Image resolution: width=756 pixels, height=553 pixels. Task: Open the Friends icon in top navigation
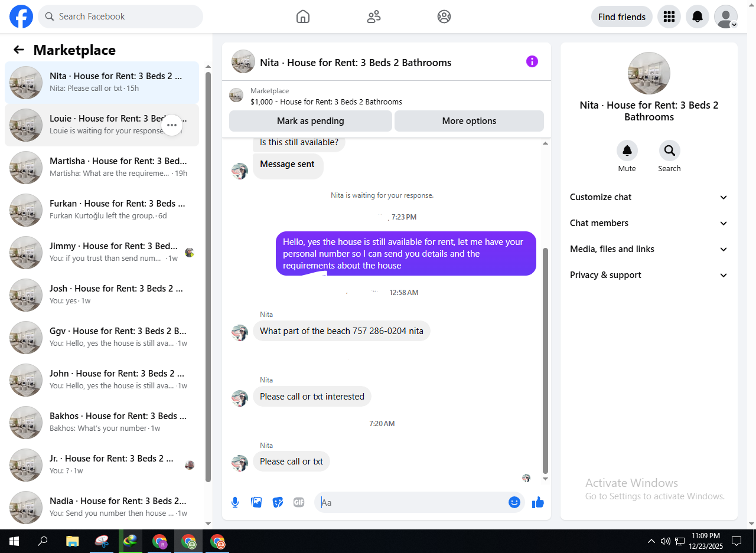pos(374,17)
